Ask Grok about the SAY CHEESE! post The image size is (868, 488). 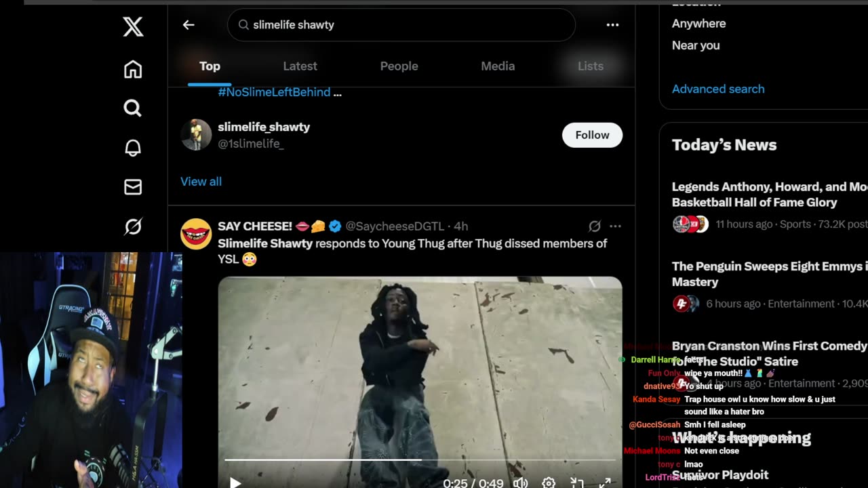[595, 226]
